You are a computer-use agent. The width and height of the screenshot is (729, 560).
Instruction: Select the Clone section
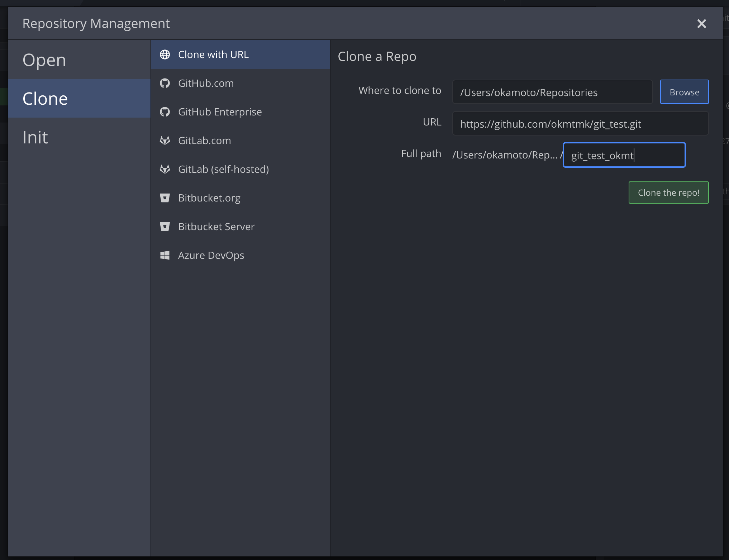(79, 98)
